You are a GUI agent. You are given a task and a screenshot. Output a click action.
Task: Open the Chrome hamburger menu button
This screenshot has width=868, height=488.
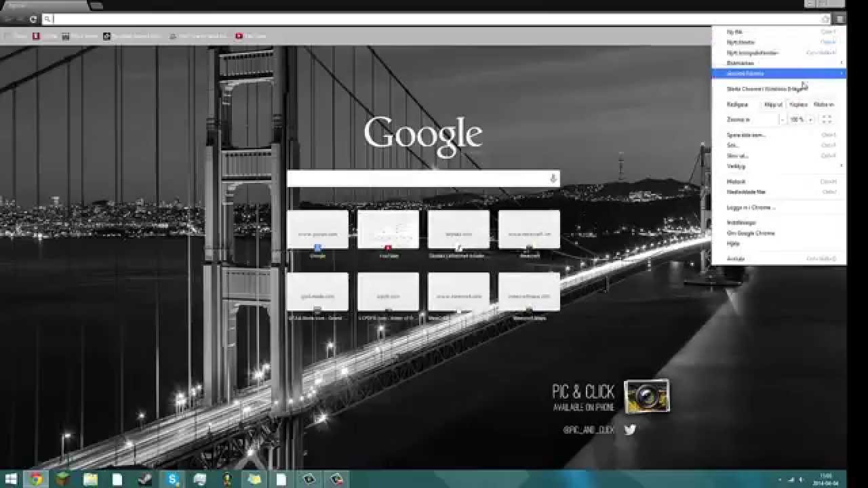click(840, 19)
